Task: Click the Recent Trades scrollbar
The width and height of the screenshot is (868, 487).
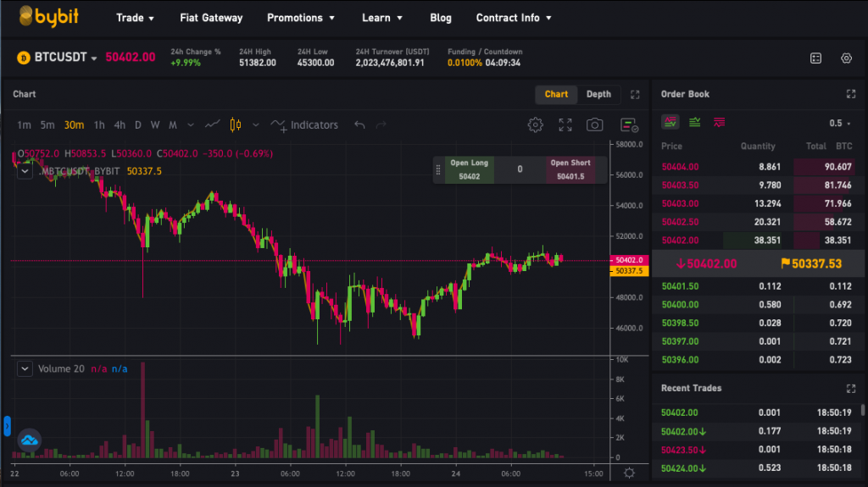Action: 862,410
